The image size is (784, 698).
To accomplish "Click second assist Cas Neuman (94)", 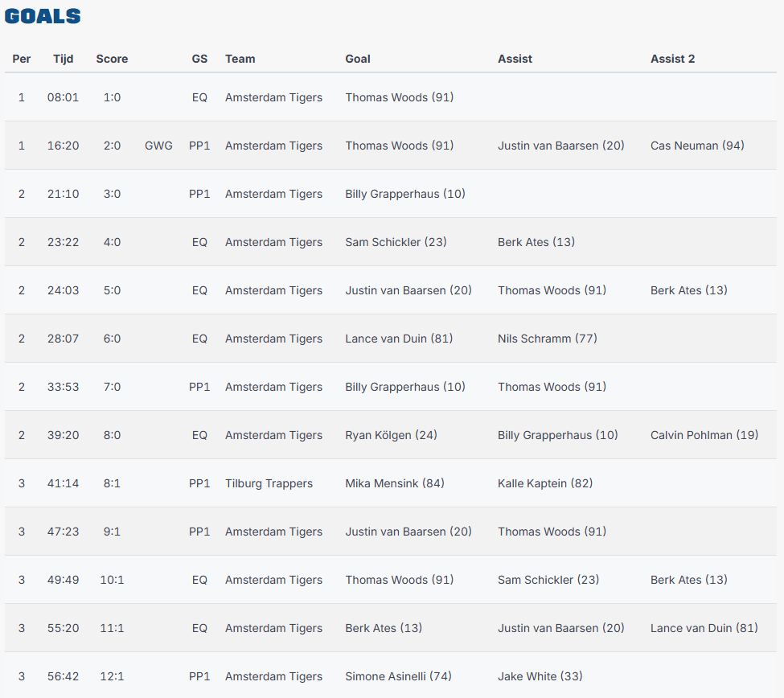I will [x=697, y=146].
